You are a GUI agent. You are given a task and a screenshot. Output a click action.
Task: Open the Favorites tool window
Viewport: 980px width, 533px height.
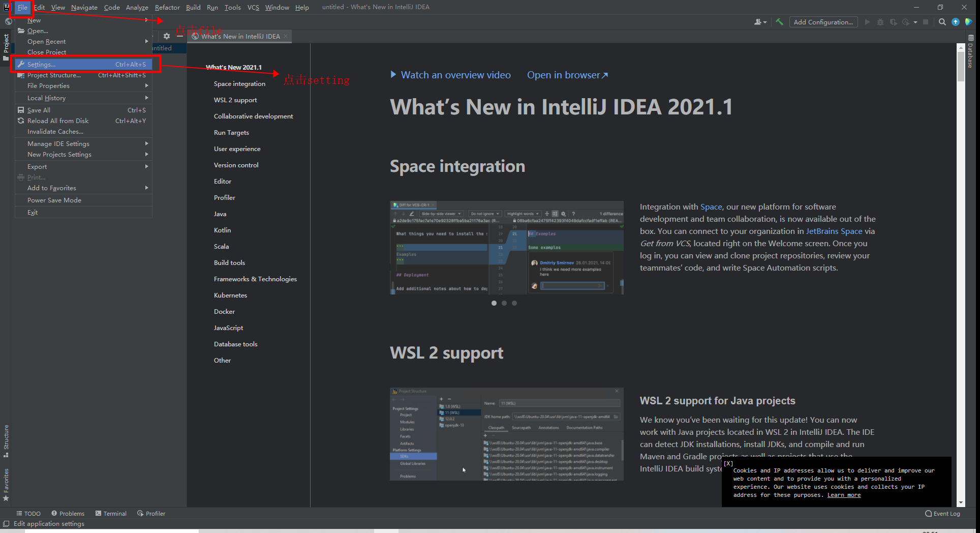6,484
